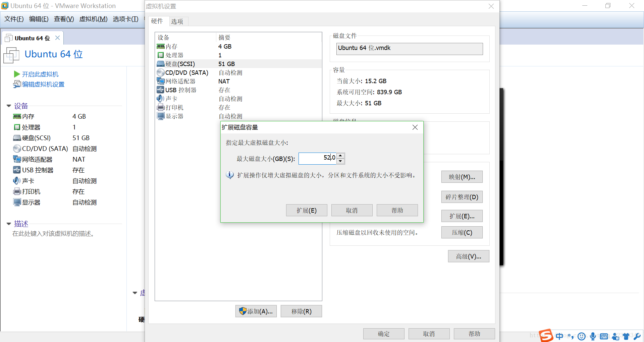The height and width of the screenshot is (342, 644).
Task: Click the 开启此虚拟机 link
Action: (x=40, y=74)
